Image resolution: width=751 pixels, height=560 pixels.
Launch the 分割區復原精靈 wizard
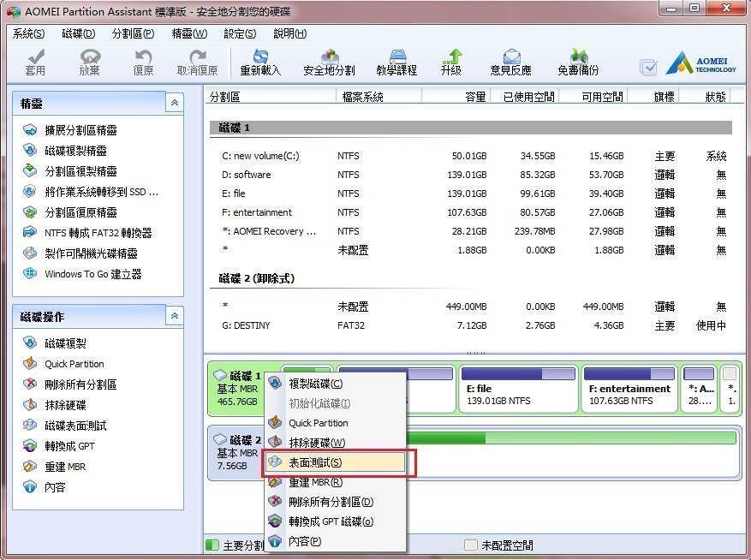point(70,212)
